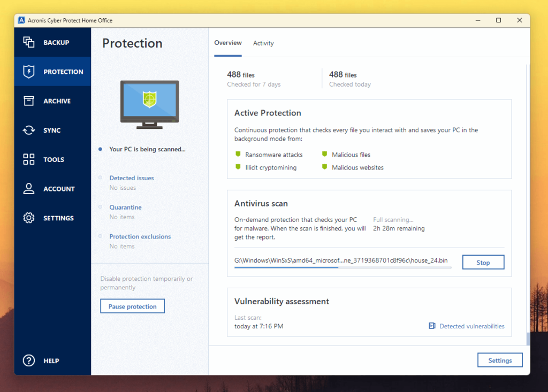Click the '2h 28m remaining' scan status
The height and width of the screenshot is (392, 548).
pos(399,228)
